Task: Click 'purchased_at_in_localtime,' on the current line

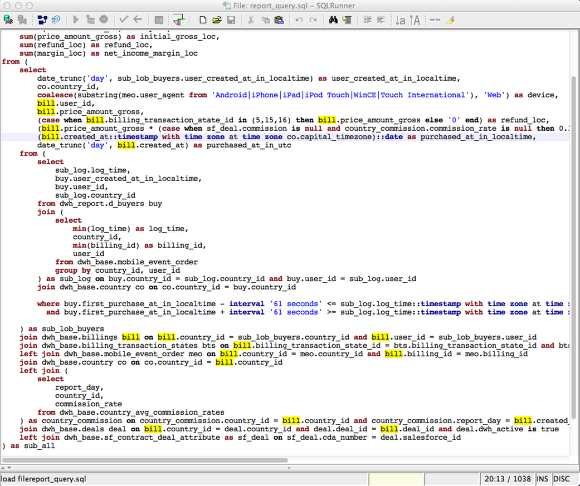Action: pyautogui.click(x=478, y=137)
